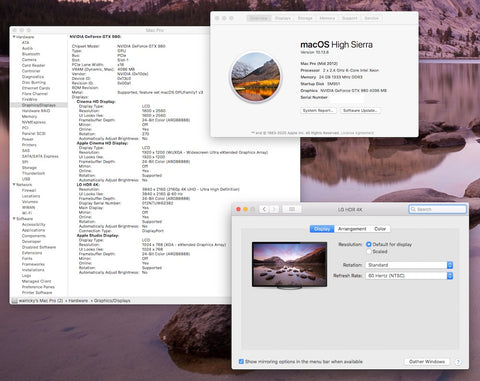Select Color tab in LG HDR 4K window

pos(380,229)
